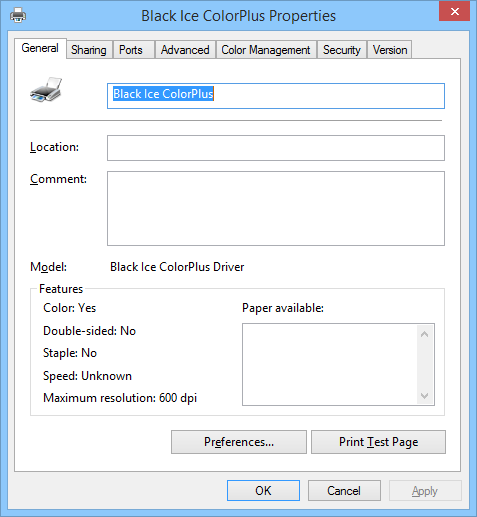Image resolution: width=477 pixels, height=517 pixels.
Task: Click the Paper available list box
Action: point(338,364)
